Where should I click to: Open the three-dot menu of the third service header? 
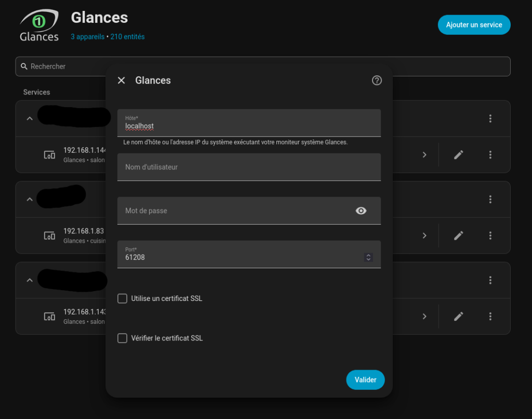490,280
